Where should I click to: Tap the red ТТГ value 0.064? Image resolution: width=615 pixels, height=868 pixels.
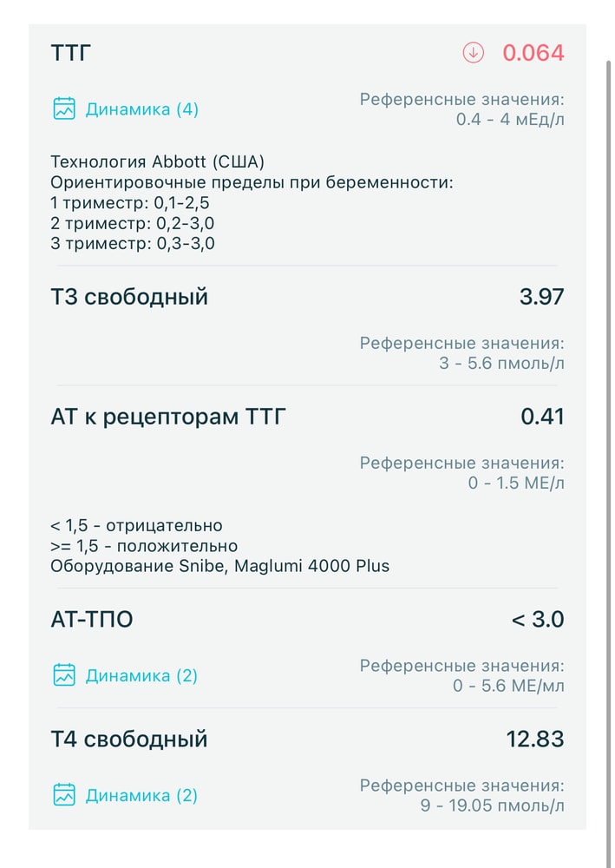(533, 52)
